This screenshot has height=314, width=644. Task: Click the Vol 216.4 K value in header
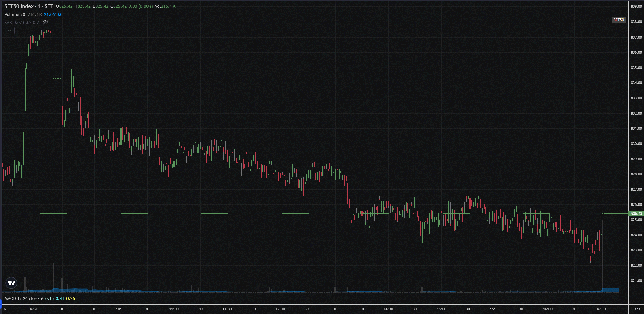tap(165, 6)
